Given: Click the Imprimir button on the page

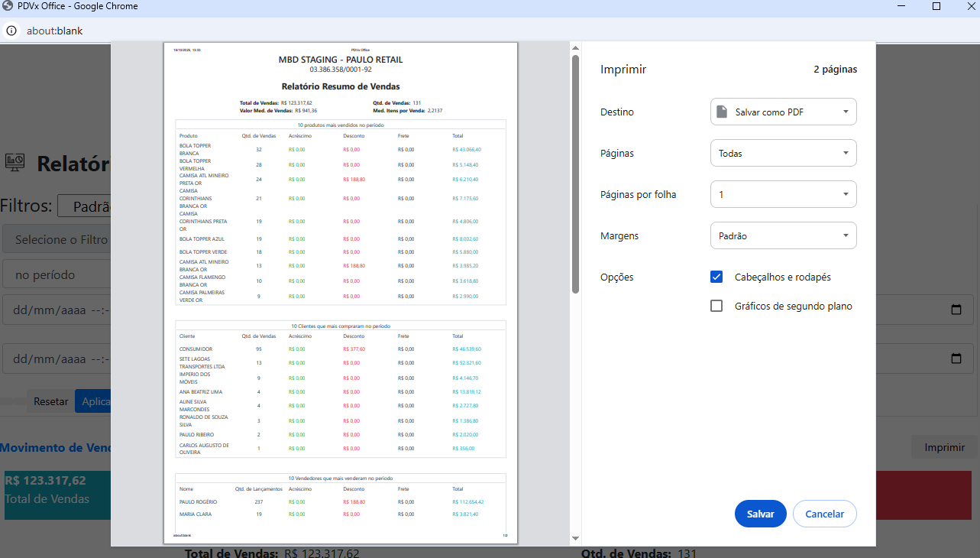Looking at the screenshot, I should (x=944, y=448).
